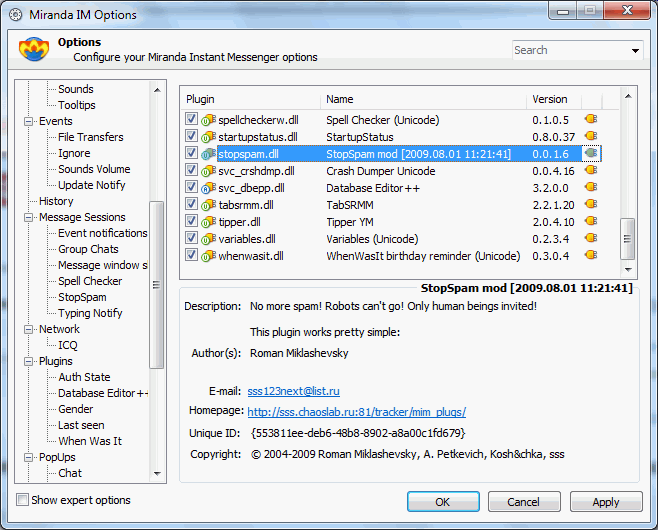Select File Transfers under Events
The height and width of the screenshot is (530, 658).
pos(91,137)
